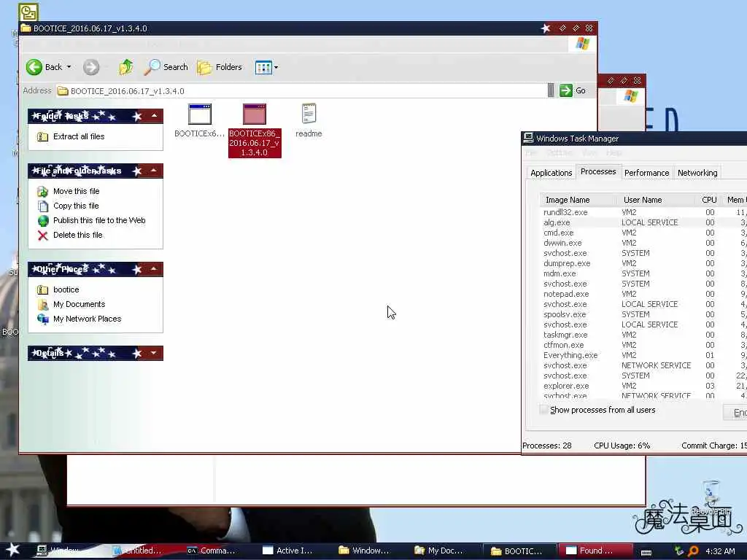Click Move this file
747x560 pixels.
coord(76,191)
